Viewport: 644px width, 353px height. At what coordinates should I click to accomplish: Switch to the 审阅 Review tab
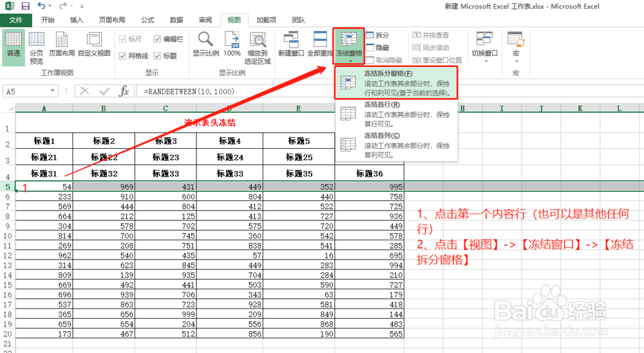click(x=205, y=20)
